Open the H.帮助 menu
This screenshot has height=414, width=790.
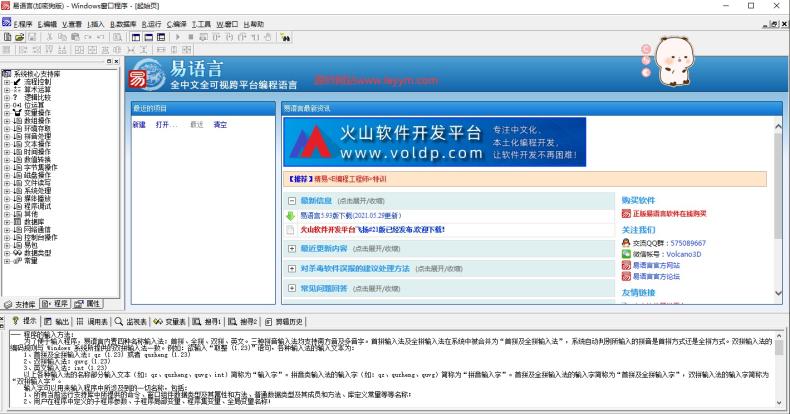253,24
